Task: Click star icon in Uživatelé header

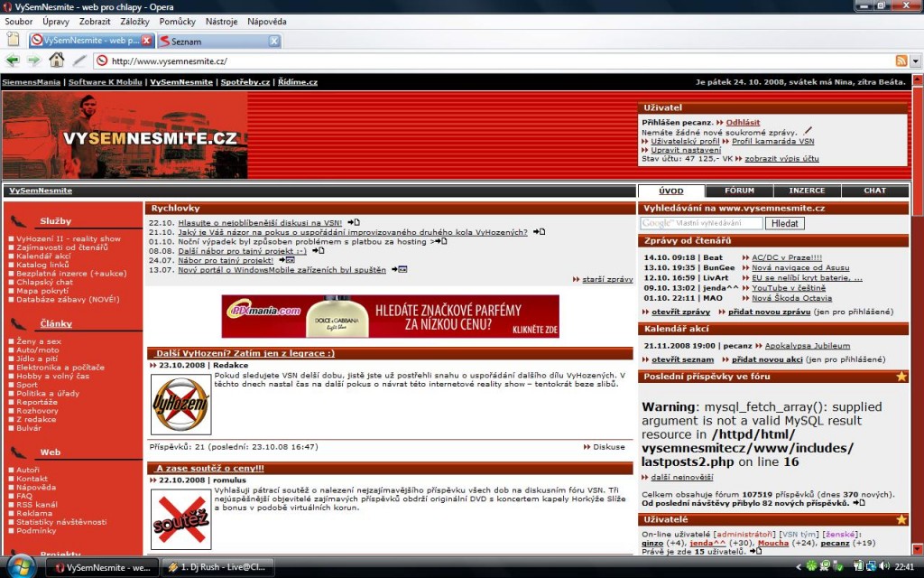Action: pos(901,519)
